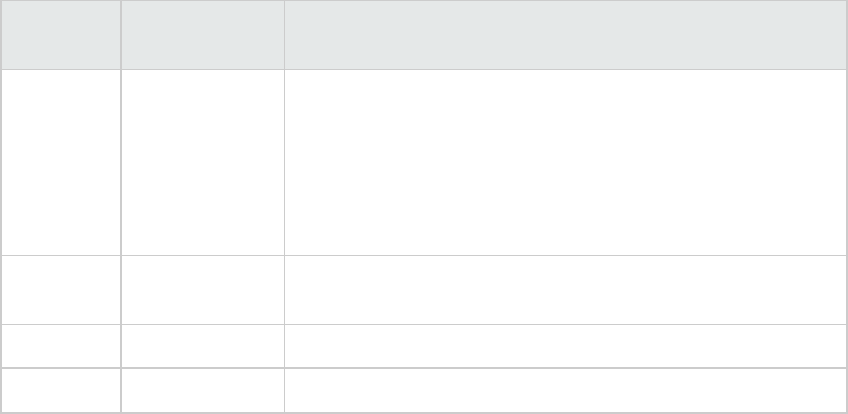The width and height of the screenshot is (848, 414).
Task: Click divider between second and third header cells
Action: click(x=284, y=35)
